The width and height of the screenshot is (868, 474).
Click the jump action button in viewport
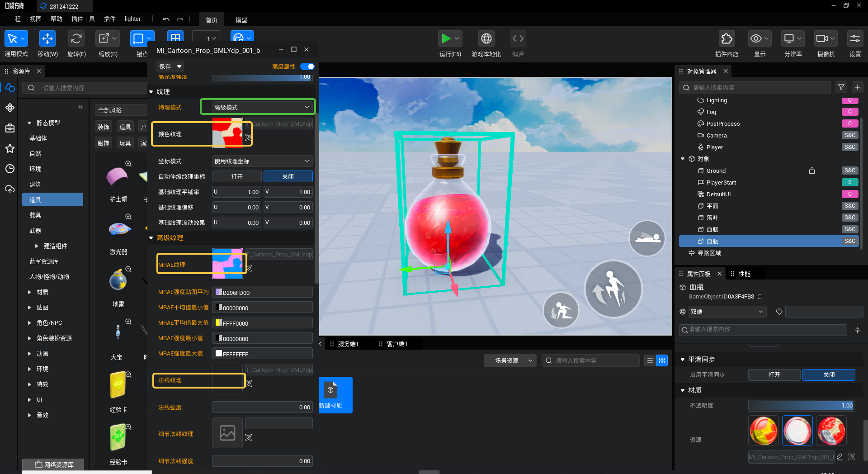coord(613,289)
